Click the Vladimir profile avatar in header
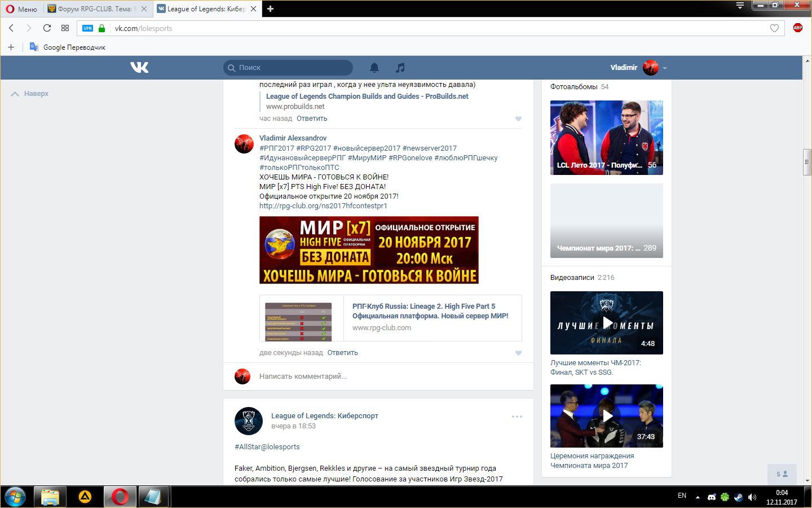The image size is (812, 508). [651, 68]
